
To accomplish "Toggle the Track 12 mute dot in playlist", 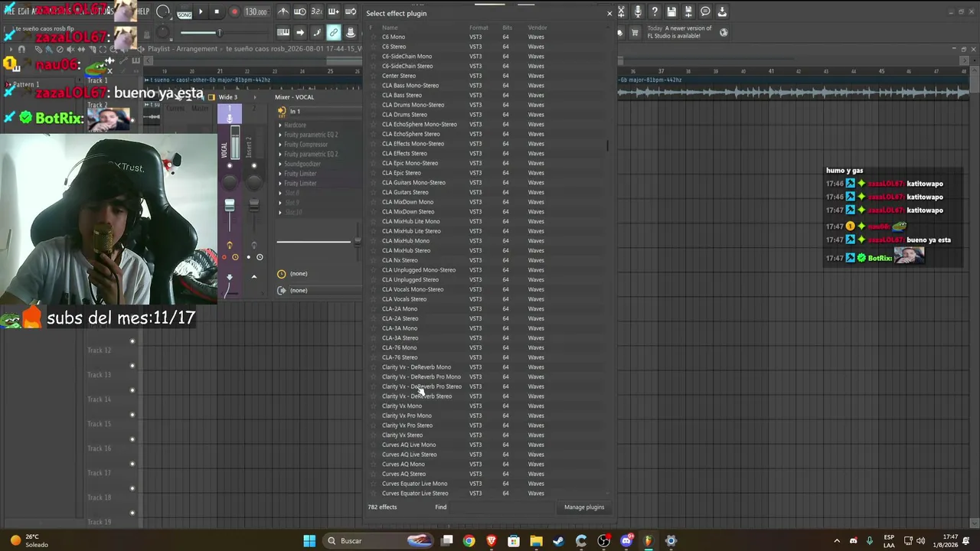I will click(x=132, y=341).
